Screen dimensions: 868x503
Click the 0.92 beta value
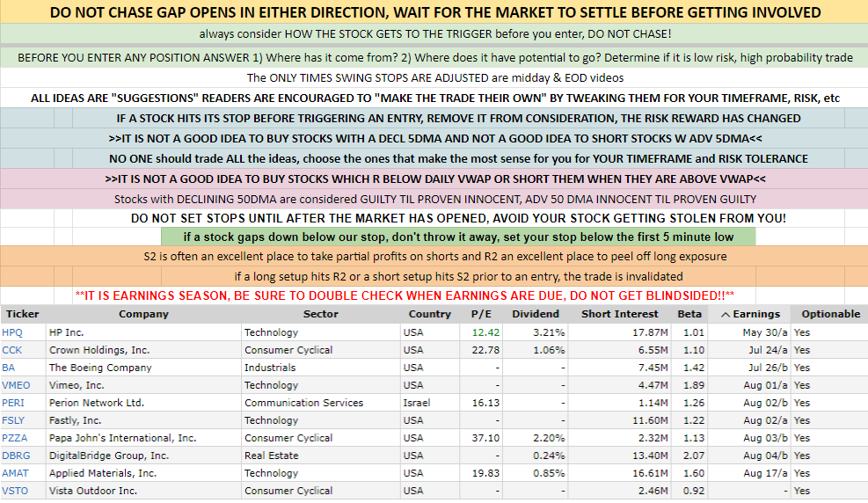point(694,491)
